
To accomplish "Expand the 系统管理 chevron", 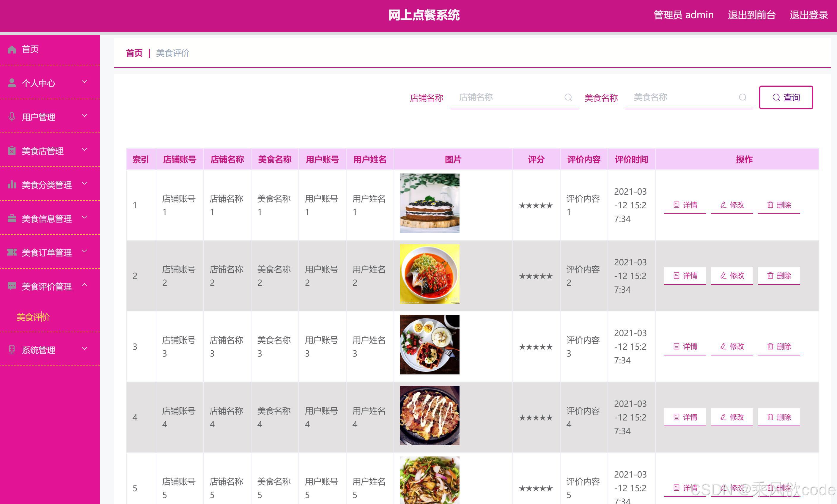I will point(85,349).
